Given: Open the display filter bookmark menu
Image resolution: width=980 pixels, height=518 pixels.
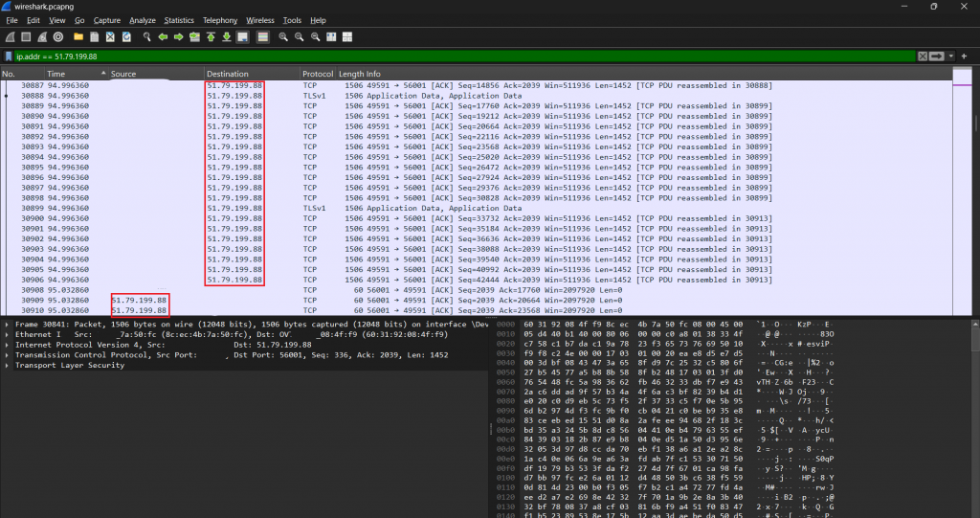Looking at the screenshot, I should click(x=9, y=56).
